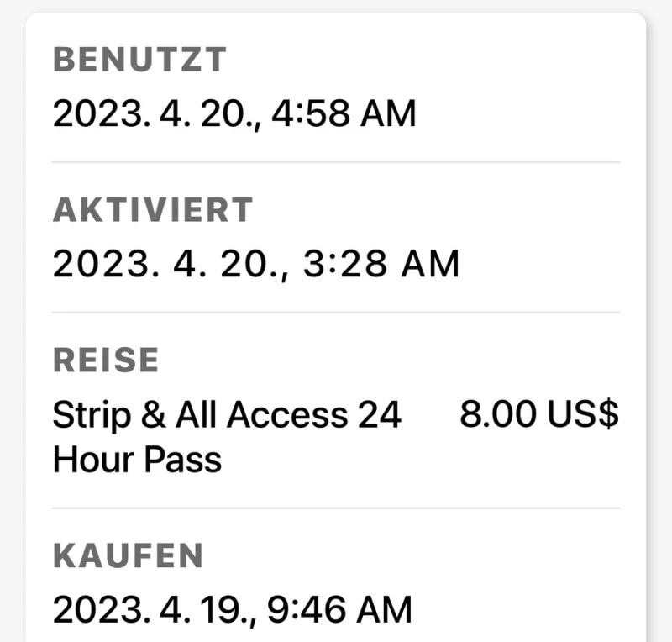Screen dimensions: 672x642
Task: Tap the REISE section heading
Action: (x=106, y=360)
